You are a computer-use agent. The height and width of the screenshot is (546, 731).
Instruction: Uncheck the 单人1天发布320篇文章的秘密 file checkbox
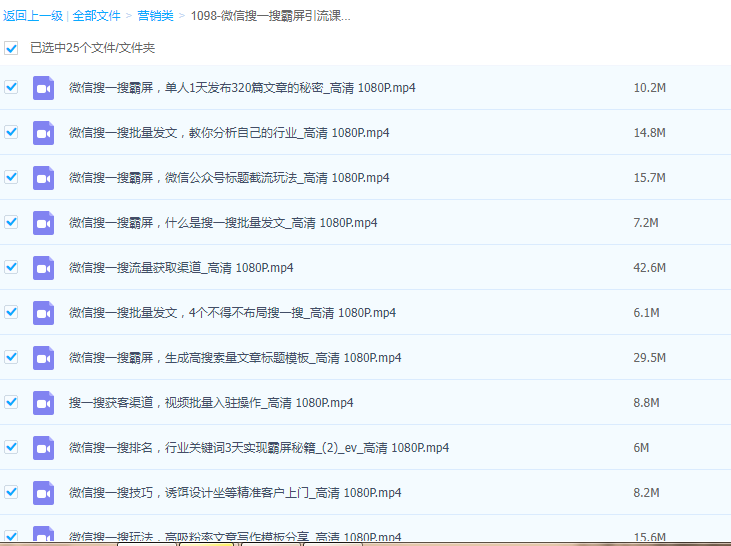click(x=11, y=87)
